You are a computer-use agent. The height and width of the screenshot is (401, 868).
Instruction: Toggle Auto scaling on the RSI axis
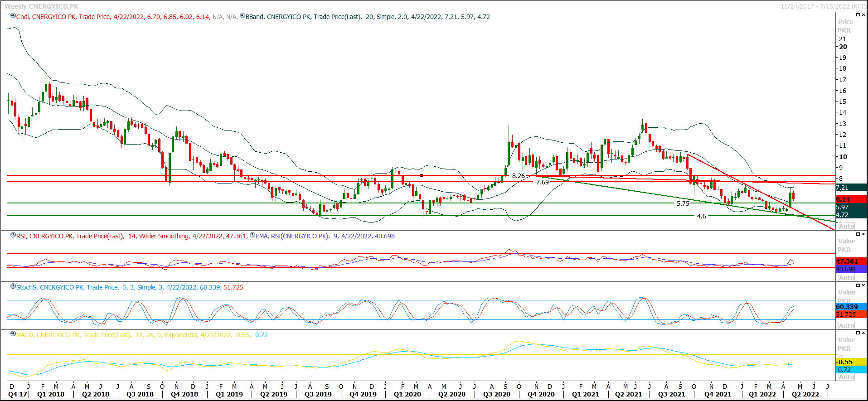[846, 278]
